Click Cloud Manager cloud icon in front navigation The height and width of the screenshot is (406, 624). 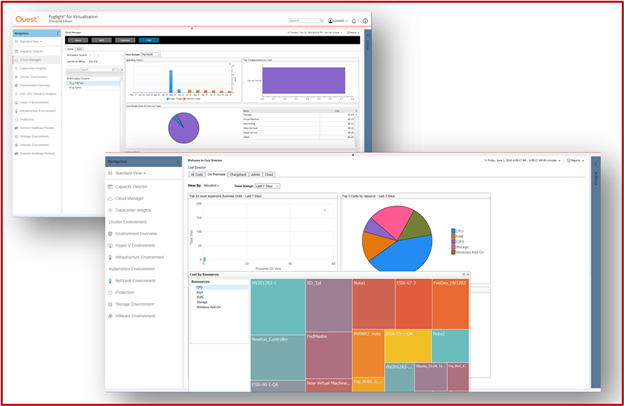111,199
